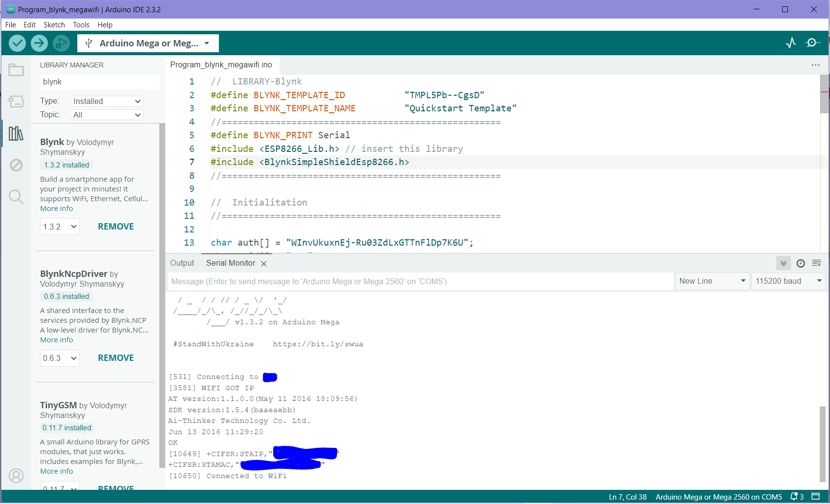Open the 115200 baud rate dropdown

(x=788, y=281)
